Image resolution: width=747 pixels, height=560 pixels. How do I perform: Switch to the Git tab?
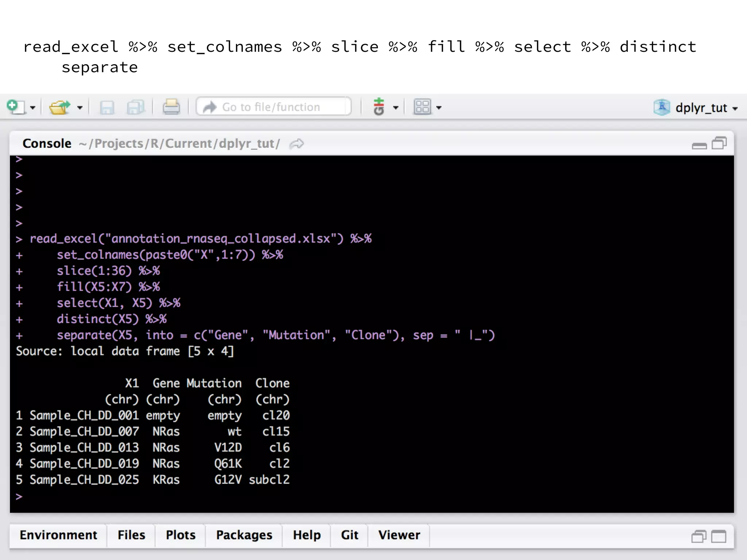pos(349,535)
